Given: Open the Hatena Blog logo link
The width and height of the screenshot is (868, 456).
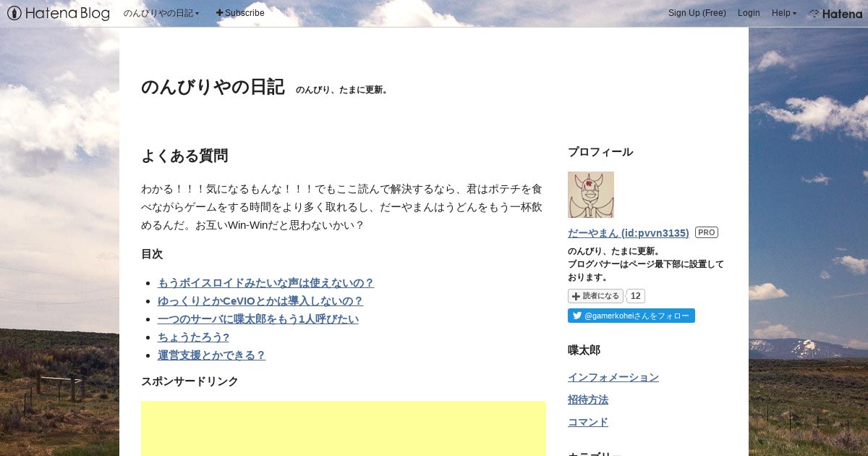Looking at the screenshot, I should pyautogui.click(x=58, y=13).
